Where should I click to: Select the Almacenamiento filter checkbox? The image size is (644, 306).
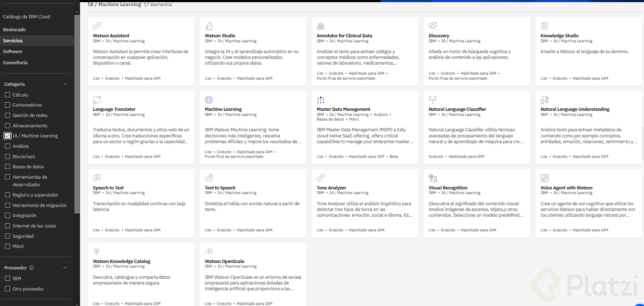coord(8,126)
